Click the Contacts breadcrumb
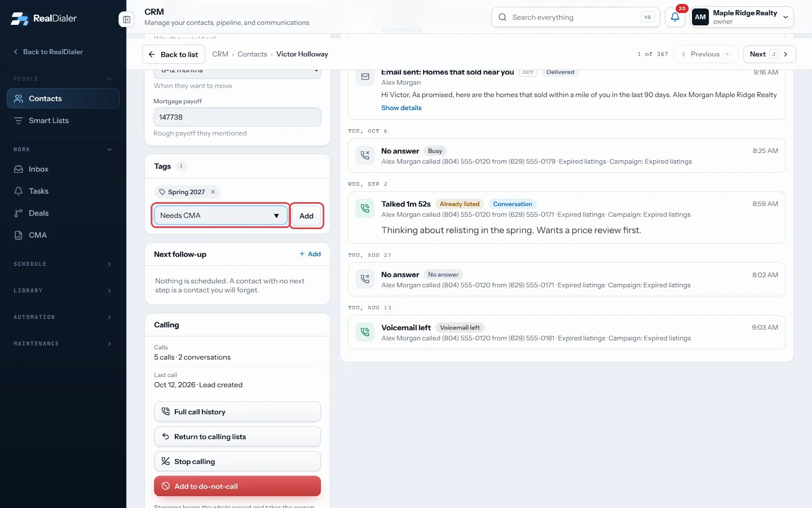 pyautogui.click(x=252, y=54)
